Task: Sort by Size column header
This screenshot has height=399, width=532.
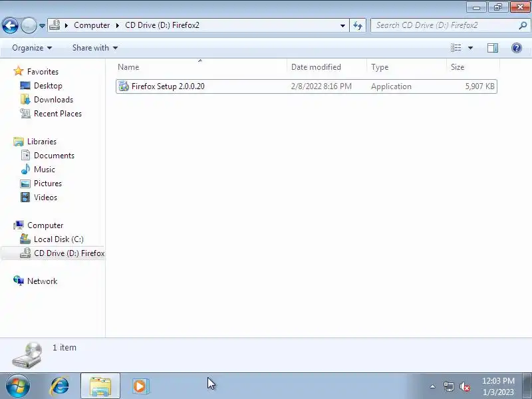Action: point(473,67)
